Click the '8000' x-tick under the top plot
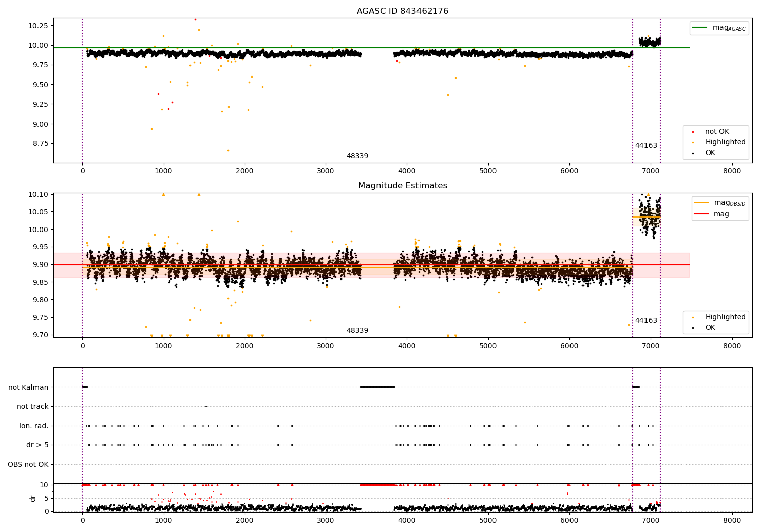Image resolution: width=760 pixels, height=532 pixels. (x=732, y=171)
